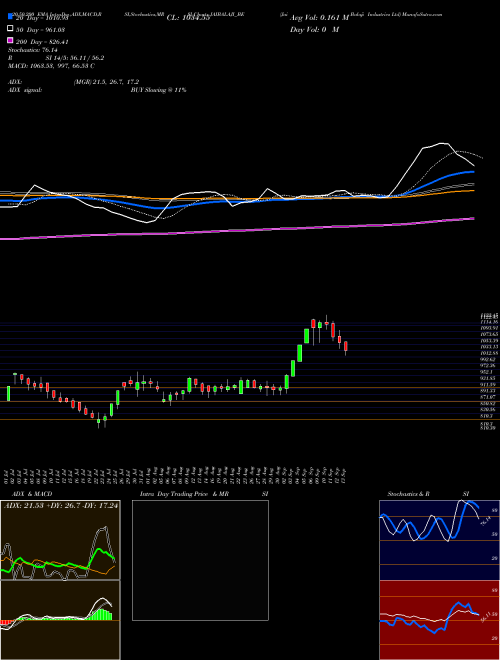Click the 1093.91 price axis label
Image resolution: width=500 pixels, height=660 pixels.
(489, 327)
